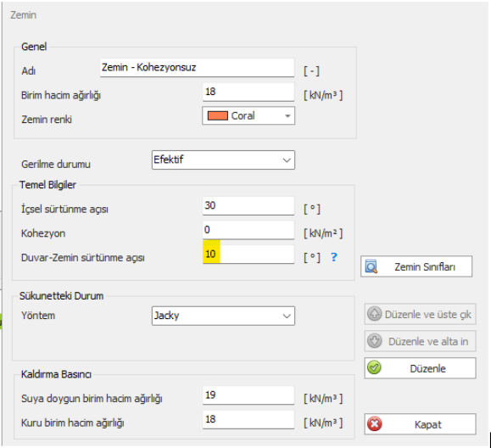The width and height of the screenshot is (491, 448).
Task: Select the İçsel sürtünme açısı field
Action: click(248, 205)
